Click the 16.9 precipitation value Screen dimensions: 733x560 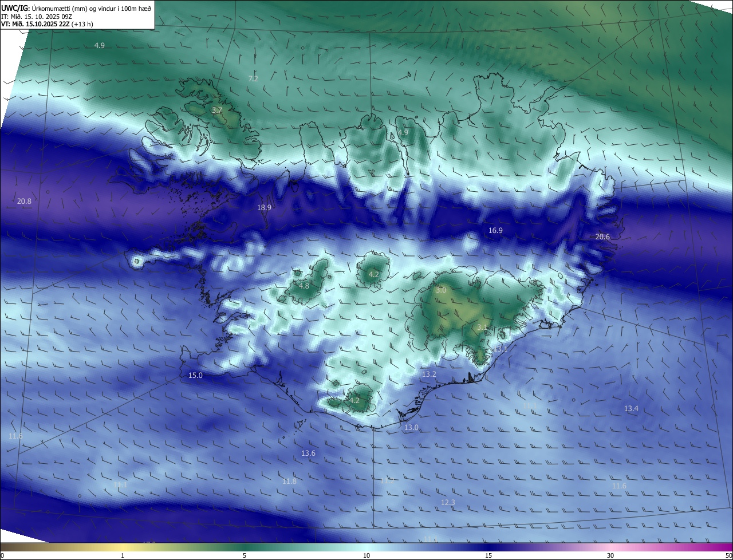coord(495,230)
